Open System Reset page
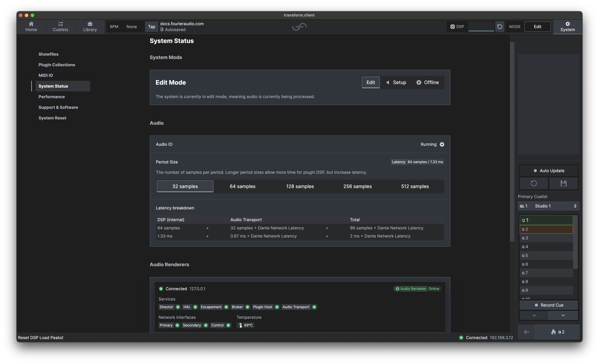Viewport: 599px width, 364px height. tap(52, 118)
